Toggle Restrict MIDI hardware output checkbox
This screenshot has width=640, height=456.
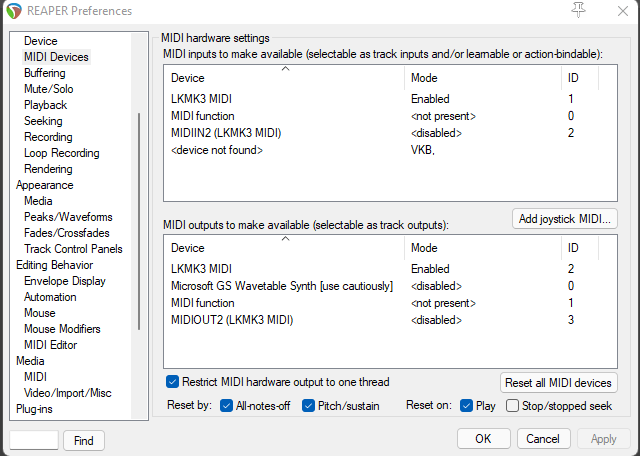[173, 382]
